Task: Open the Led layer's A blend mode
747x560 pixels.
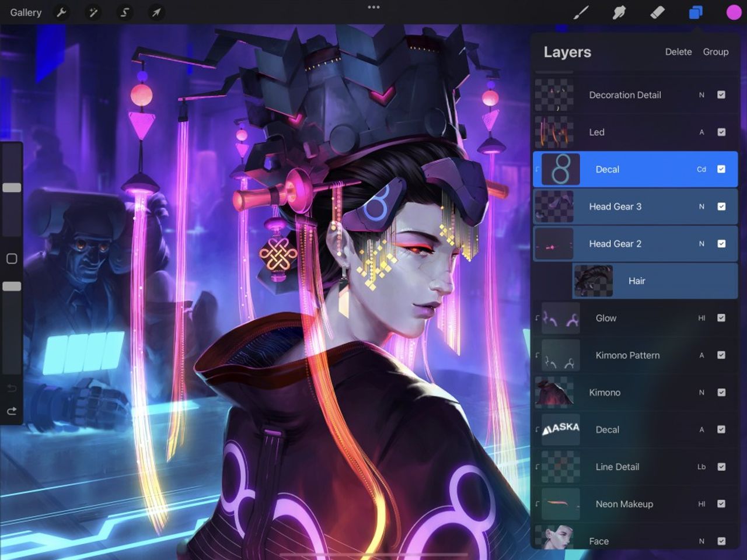Action: (x=701, y=132)
